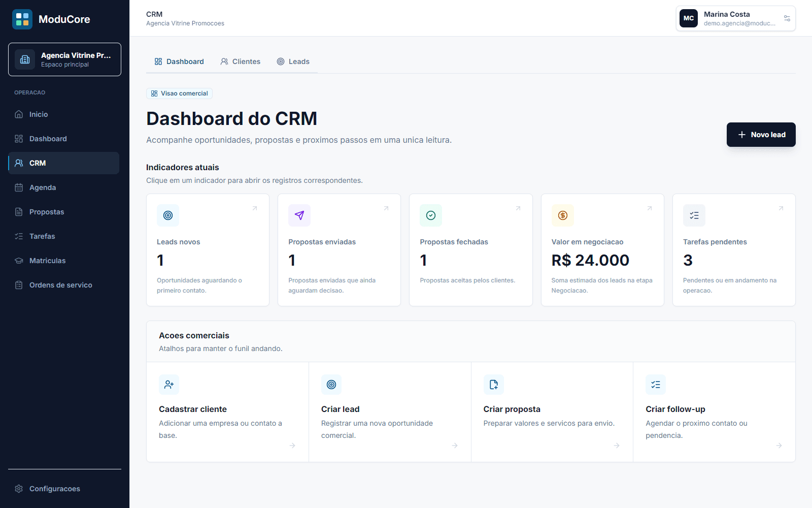Image resolution: width=812 pixels, height=508 pixels.
Task: Click the Criar proposta shortcut title
Action: point(512,409)
